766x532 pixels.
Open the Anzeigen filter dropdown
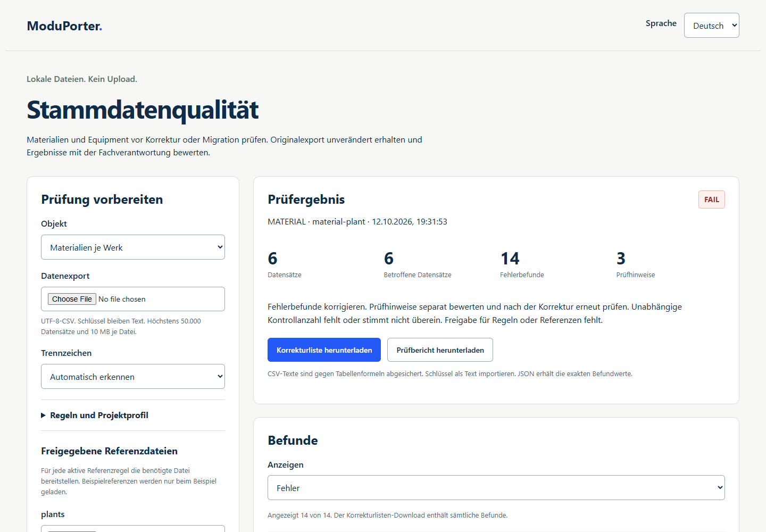coord(496,488)
